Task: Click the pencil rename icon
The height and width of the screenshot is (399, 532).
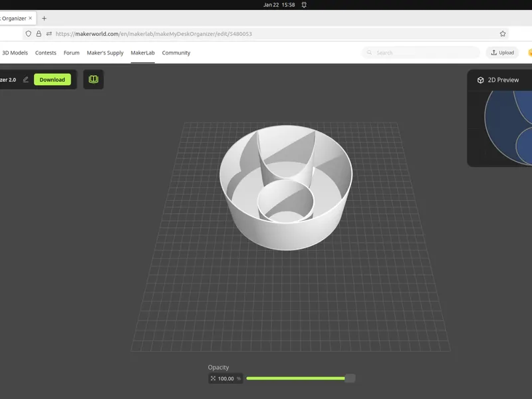Action: pyautogui.click(x=26, y=79)
